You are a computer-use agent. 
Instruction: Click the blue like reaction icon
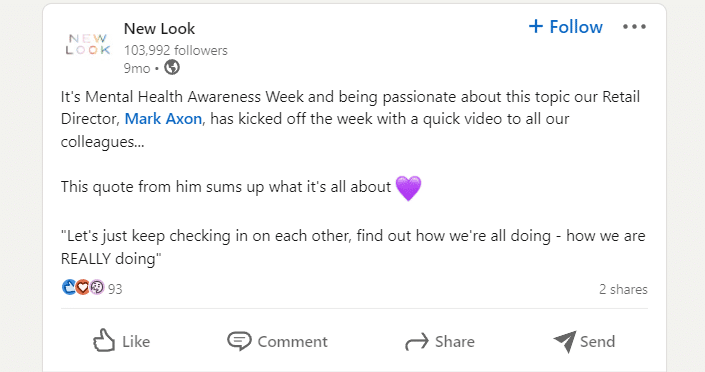[68, 287]
